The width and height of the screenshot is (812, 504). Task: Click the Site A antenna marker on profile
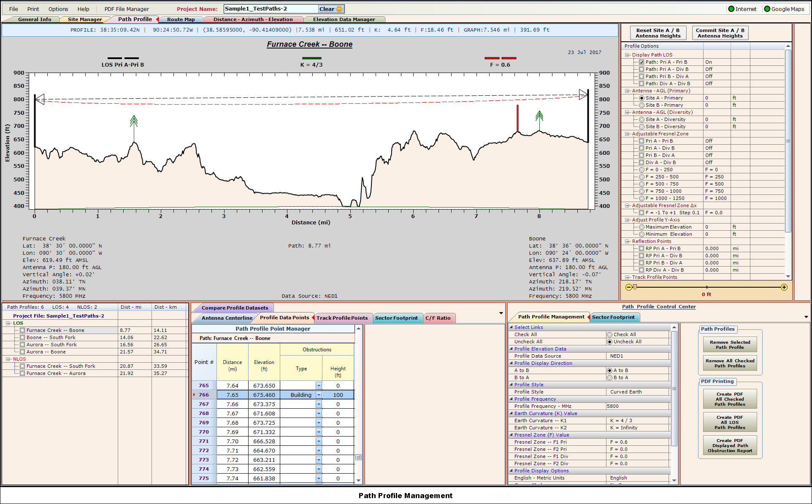coord(39,99)
